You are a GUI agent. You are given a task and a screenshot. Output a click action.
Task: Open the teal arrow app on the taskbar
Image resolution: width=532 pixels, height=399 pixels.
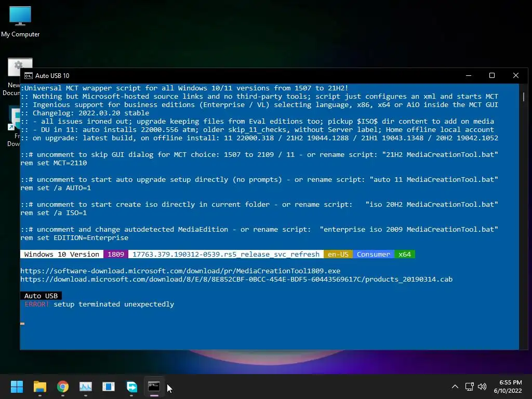tap(131, 387)
